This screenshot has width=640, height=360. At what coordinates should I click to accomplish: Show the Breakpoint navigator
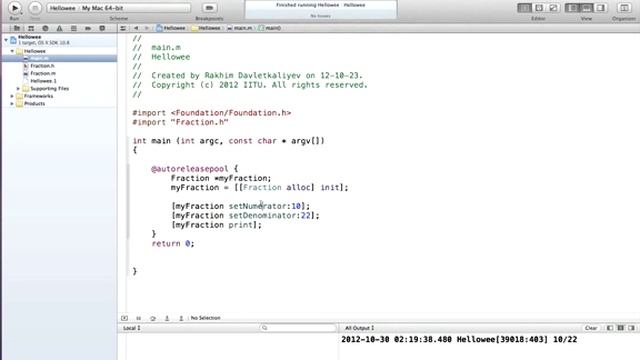point(88,28)
